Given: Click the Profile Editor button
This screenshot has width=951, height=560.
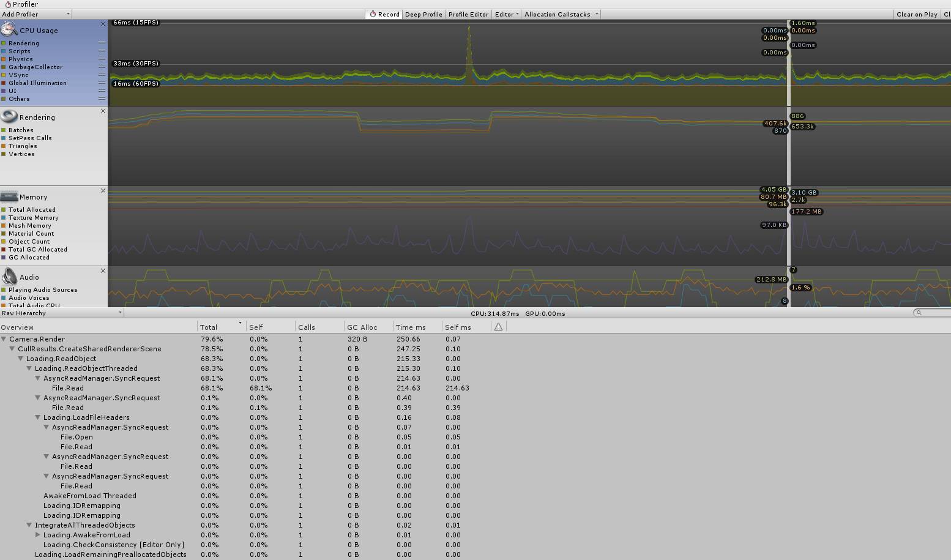Looking at the screenshot, I should pyautogui.click(x=468, y=14).
